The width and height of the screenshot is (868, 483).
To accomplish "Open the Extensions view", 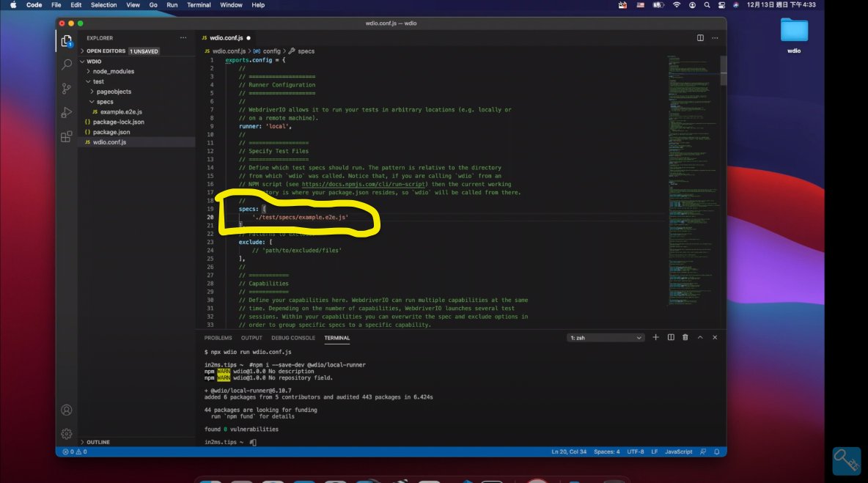I will [x=67, y=136].
